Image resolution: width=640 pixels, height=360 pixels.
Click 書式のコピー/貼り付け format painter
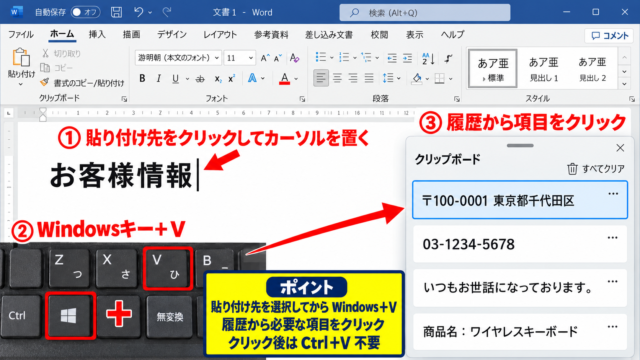coord(82,83)
